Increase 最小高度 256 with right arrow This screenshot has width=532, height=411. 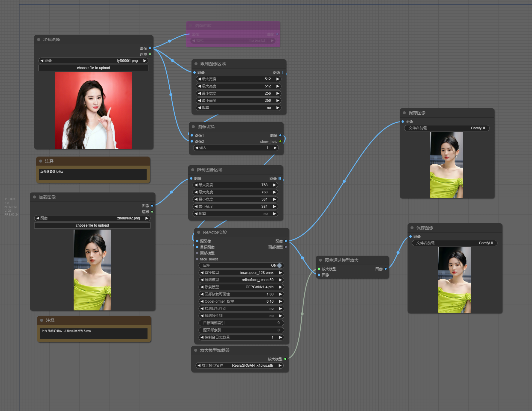pos(278,101)
